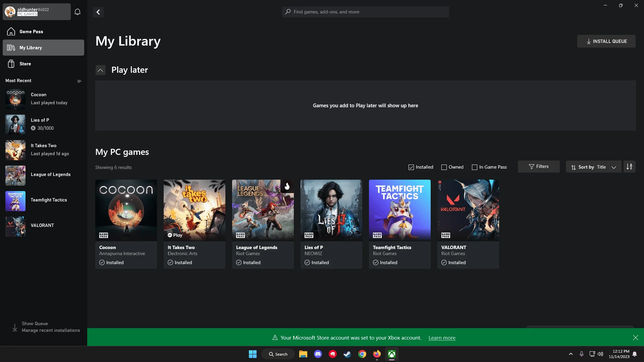Click the Learn more link in the banner
The height and width of the screenshot is (362, 644).
click(442, 338)
